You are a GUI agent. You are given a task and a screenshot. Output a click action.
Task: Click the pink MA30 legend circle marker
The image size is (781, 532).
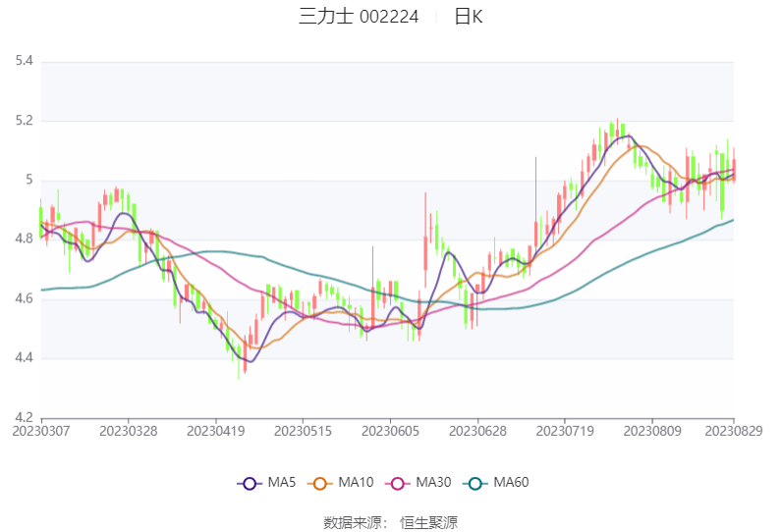397,483
